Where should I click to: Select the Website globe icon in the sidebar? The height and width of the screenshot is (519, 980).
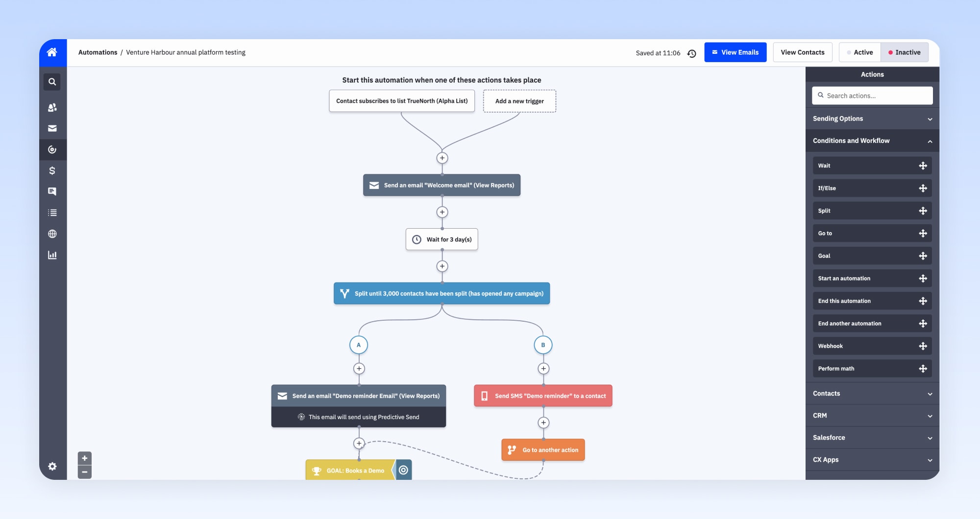click(x=52, y=234)
